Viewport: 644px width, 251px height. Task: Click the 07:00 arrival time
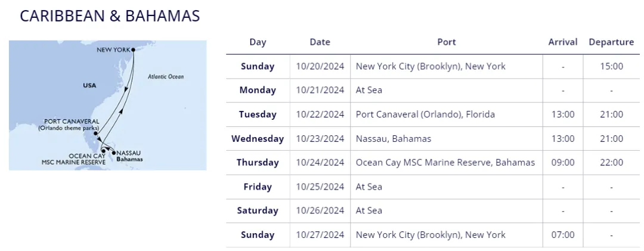pyautogui.click(x=563, y=234)
